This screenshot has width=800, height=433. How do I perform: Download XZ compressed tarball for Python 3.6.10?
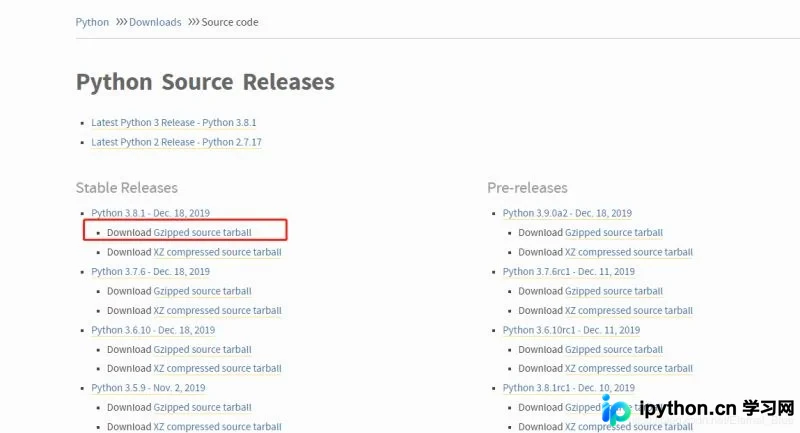pyautogui.click(x=217, y=368)
